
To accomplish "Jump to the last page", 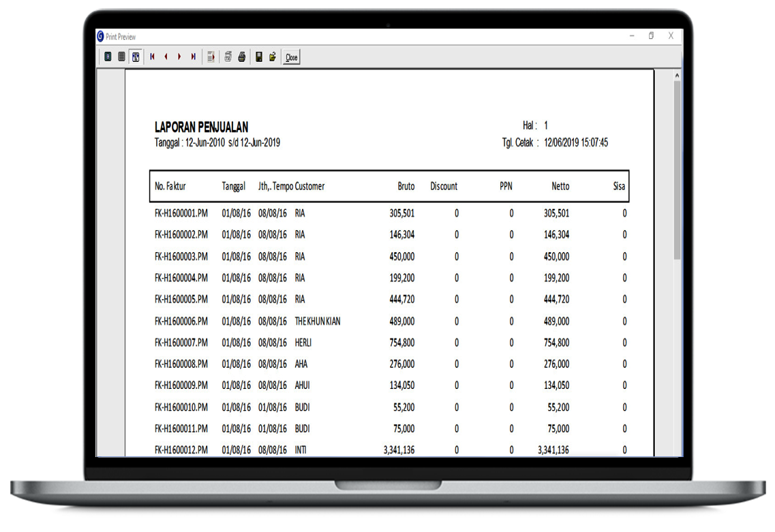I will tap(194, 57).
